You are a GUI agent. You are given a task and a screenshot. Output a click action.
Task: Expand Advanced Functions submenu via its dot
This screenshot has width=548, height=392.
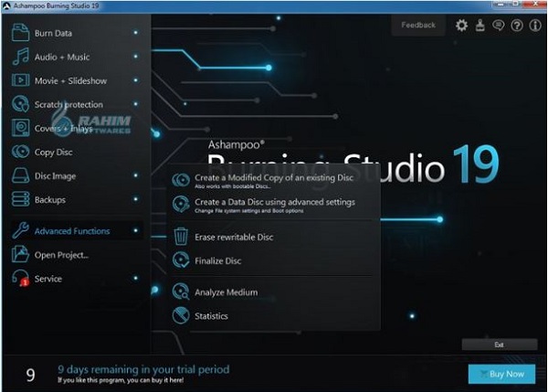[x=135, y=230]
